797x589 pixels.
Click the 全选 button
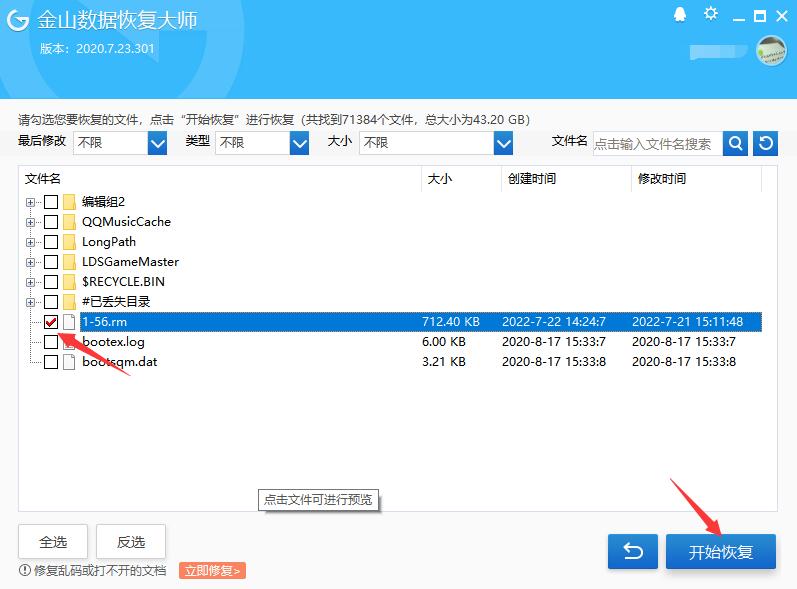(53, 542)
